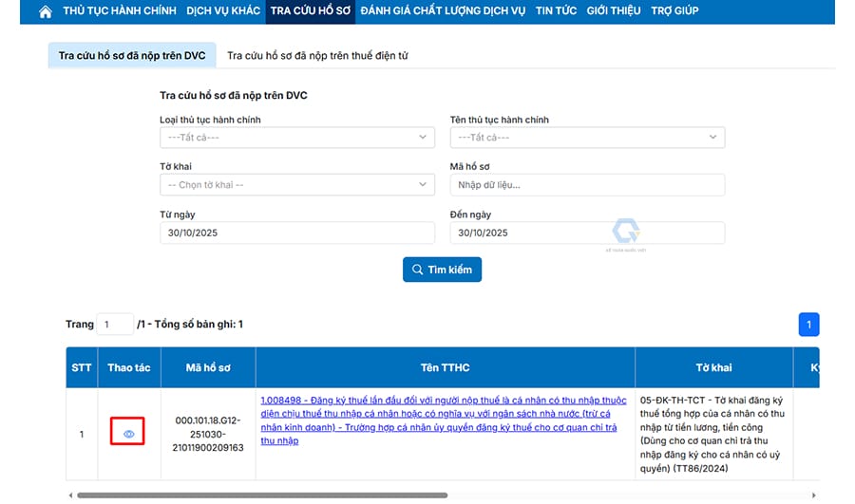Click page 1 pagination button
855x504 pixels.
808,325
